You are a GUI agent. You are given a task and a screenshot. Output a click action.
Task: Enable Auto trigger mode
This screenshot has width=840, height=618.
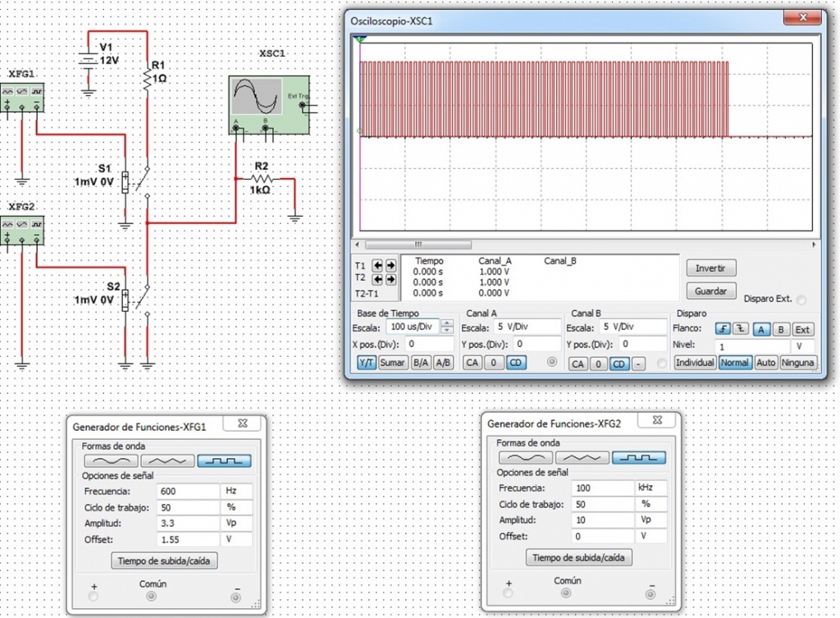click(765, 363)
